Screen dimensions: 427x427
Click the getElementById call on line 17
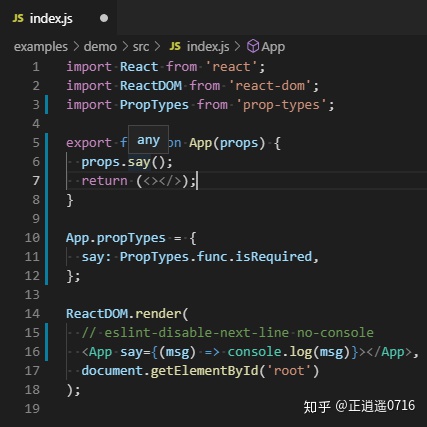(x=204, y=371)
